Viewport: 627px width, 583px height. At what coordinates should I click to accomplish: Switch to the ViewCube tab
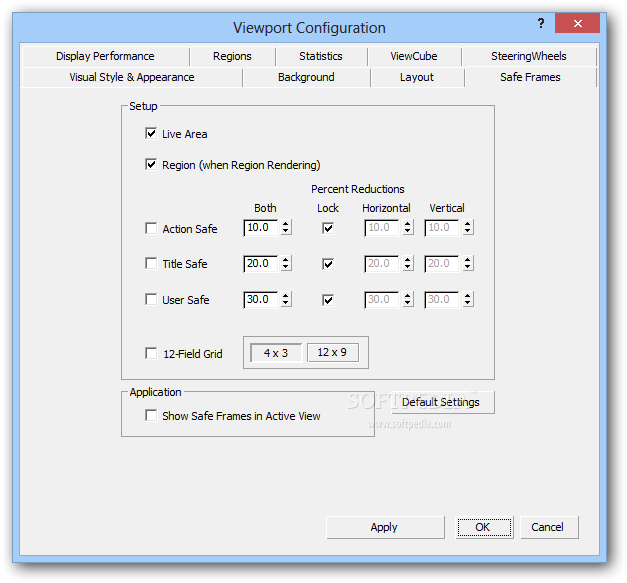point(414,56)
